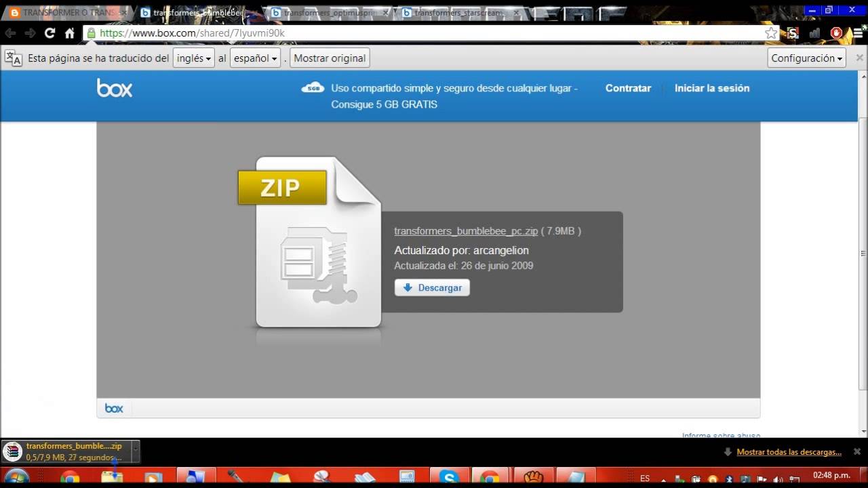Image resolution: width=868 pixels, height=488 pixels.
Task: Open the Chrome hamburger menu
Action: coord(859,33)
